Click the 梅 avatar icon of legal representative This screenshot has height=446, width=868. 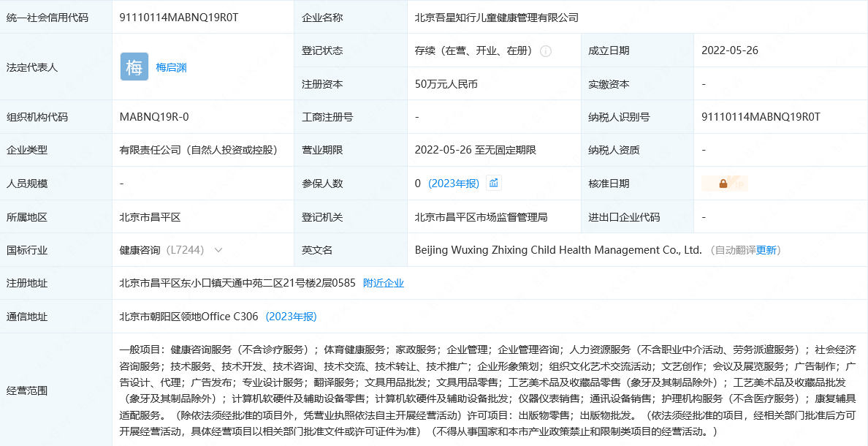tap(134, 67)
